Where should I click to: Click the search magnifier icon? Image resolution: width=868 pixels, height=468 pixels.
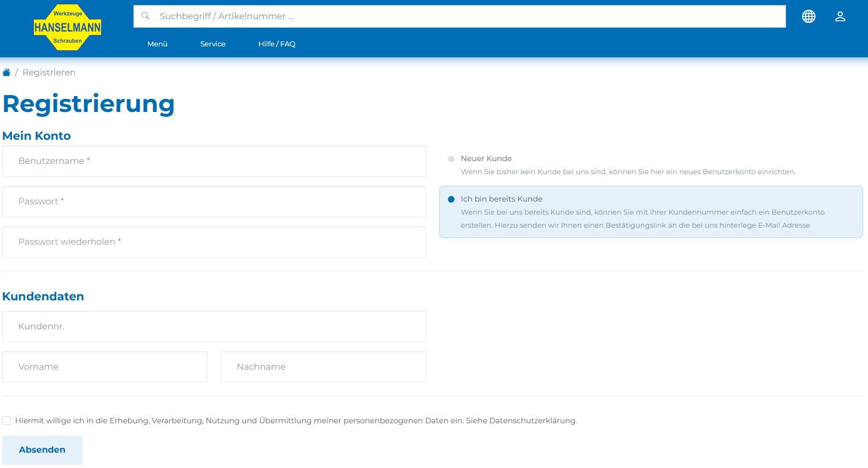[x=145, y=16]
